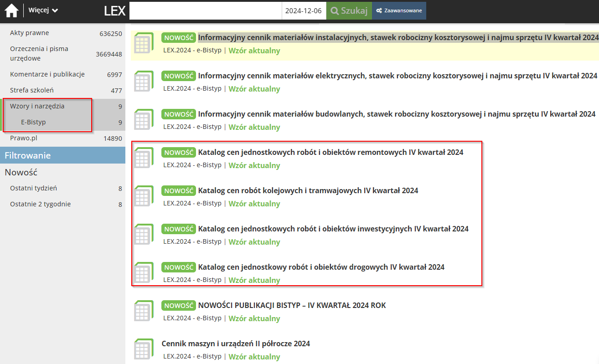Click the Nowość filter heading

coord(21,172)
